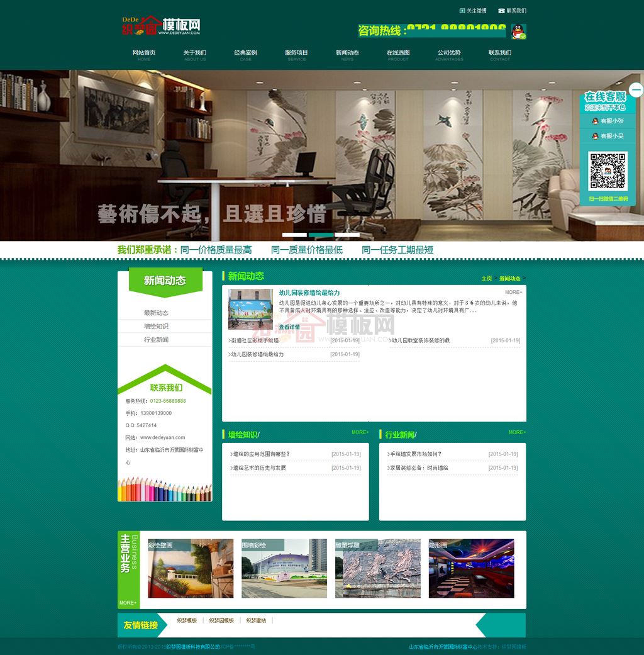Select 墙绘知识 in the left sidebar
Image resolution: width=644 pixels, height=655 pixels.
(156, 326)
